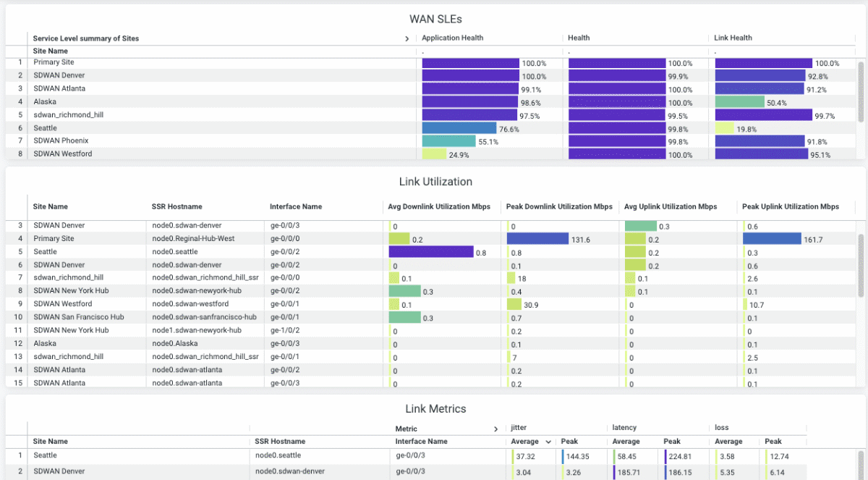Click the Link Metrics panel title
Screen dimensions: 868x480
coord(435,408)
